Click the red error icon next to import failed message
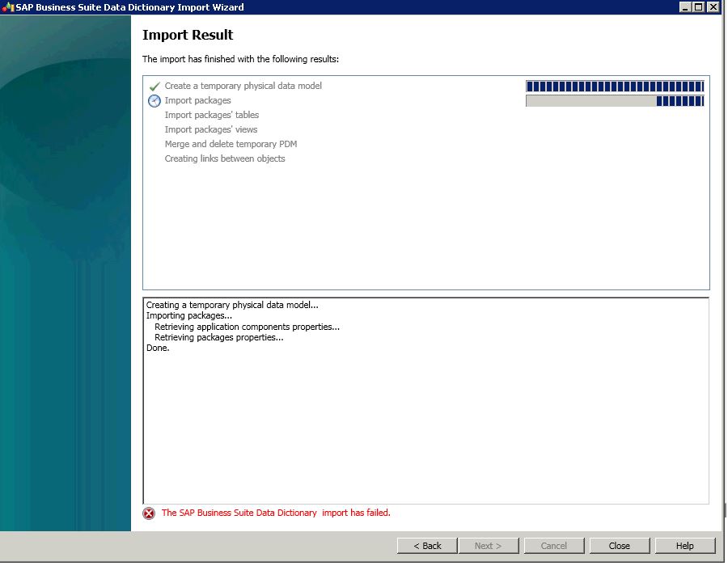Viewport: 728px width, 566px height. (x=149, y=513)
